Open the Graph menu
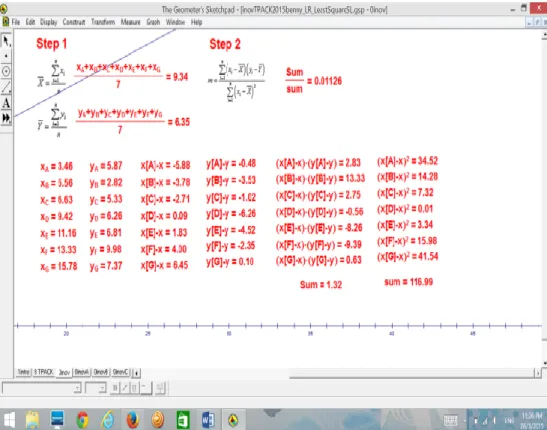The width and height of the screenshot is (547, 430). coord(153,22)
